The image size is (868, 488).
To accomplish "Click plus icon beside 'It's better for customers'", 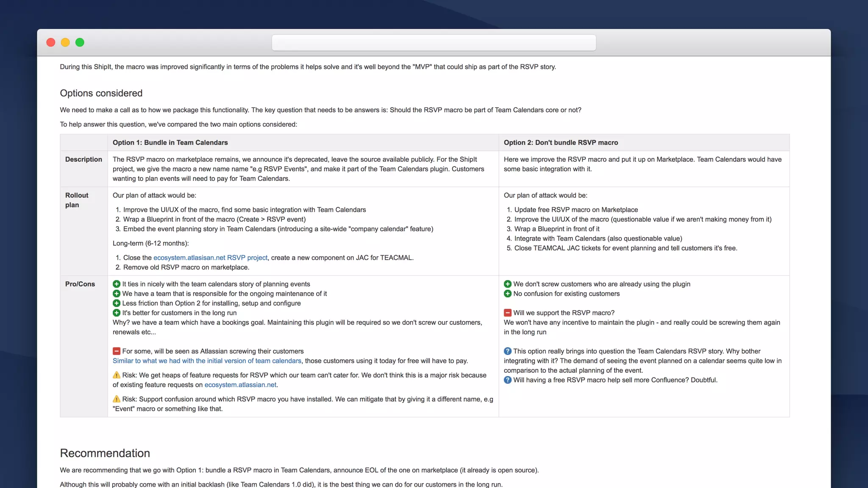I will [117, 313].
